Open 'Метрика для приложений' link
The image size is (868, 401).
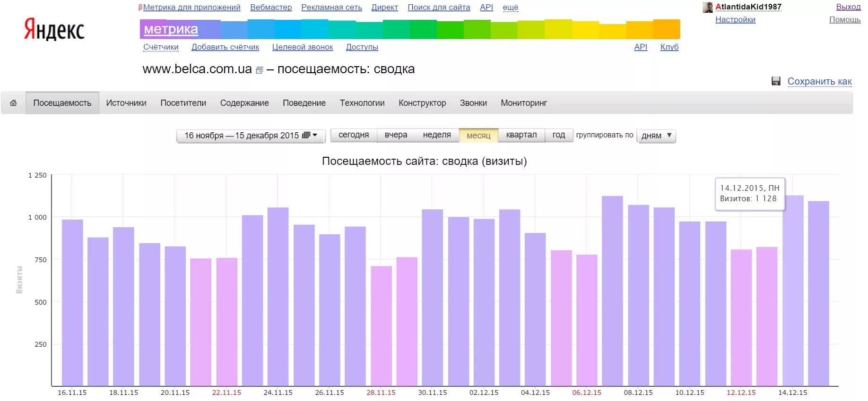click(x=191, y=8)
